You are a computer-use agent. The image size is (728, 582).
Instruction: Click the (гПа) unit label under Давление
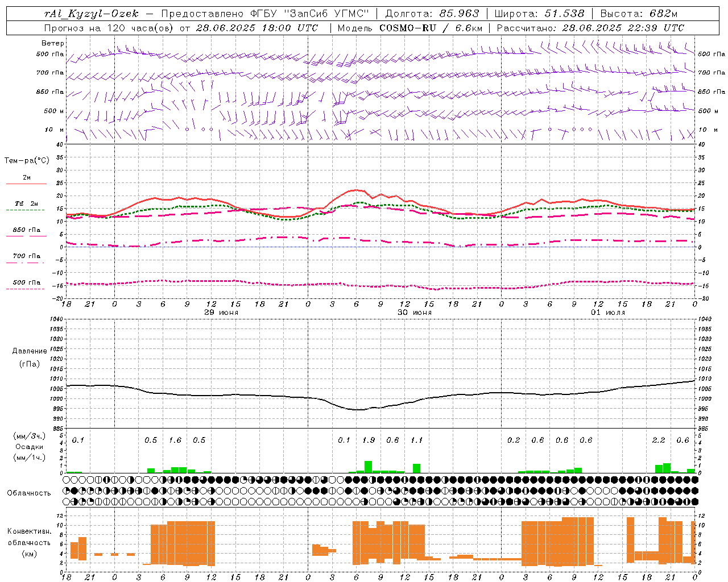pos(30,364)
